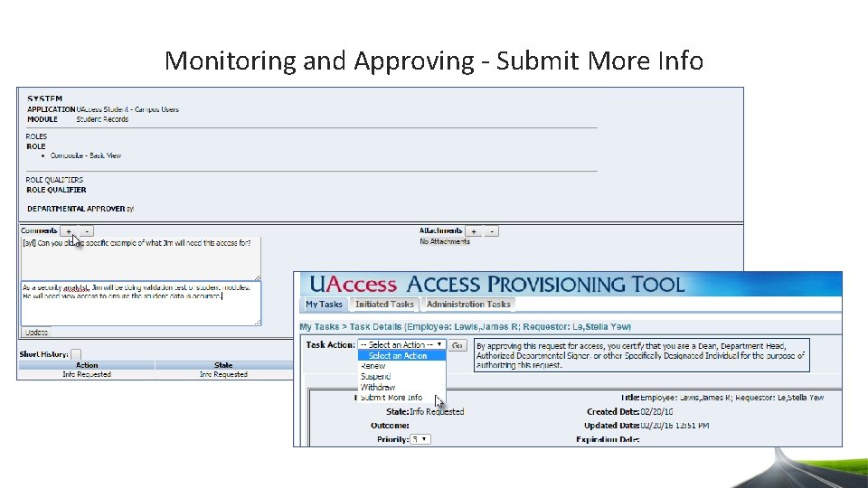Click the Update button below comments
The height and width of the screenshot is (488, 868).
(36, 333)
